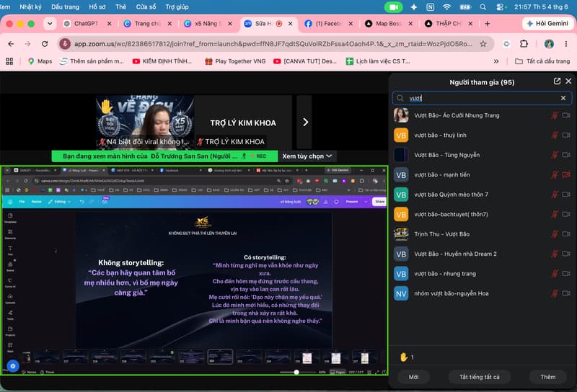The height and width of the screenshot is (392, 577).
Task: Toggle mute for Vượt Bão- Áo Cưới Nhung Trang
Action: point(555,115)
